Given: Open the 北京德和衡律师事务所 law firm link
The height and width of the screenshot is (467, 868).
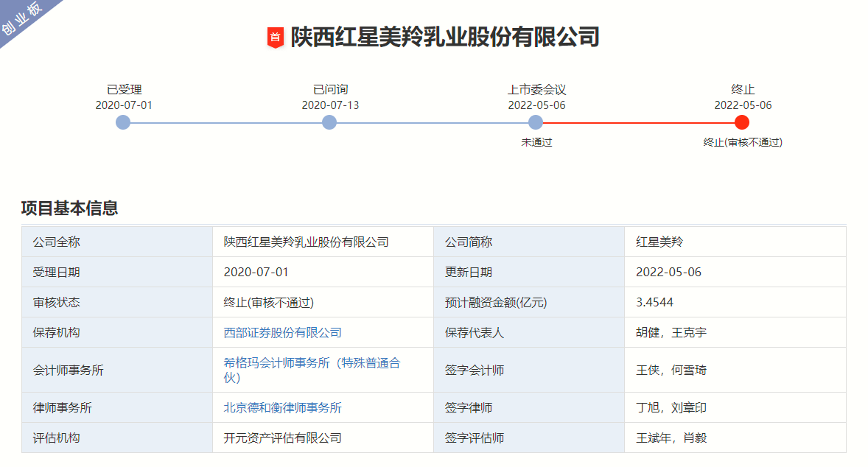Looking at the screenshot, I should (x=285, y=407).
